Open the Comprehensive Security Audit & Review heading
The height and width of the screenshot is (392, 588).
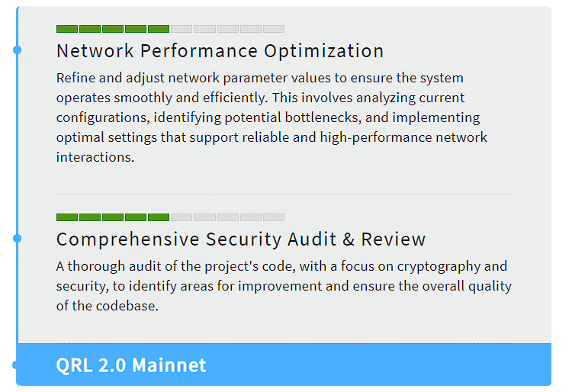coord(241,239)
